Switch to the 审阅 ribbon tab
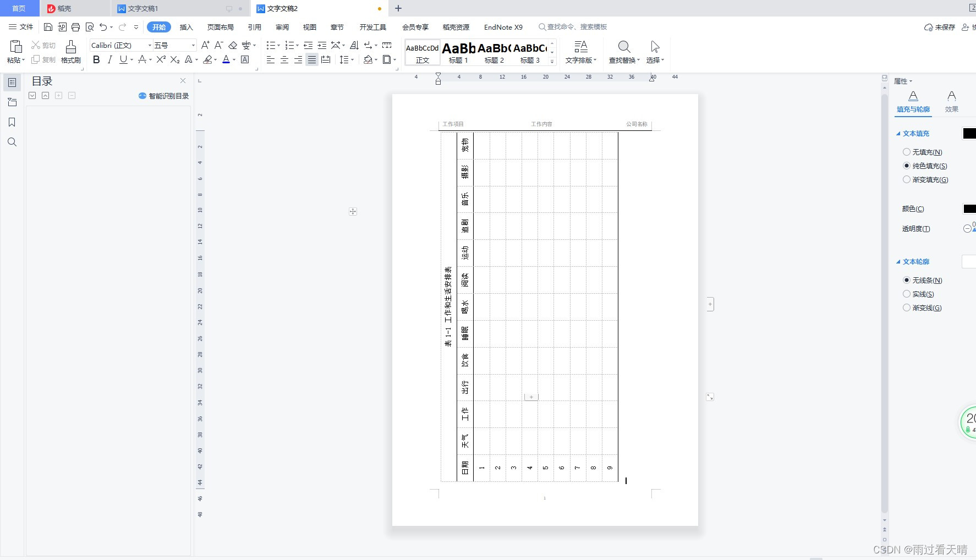This screenshot has width=976, height=560. pos(282,27)
